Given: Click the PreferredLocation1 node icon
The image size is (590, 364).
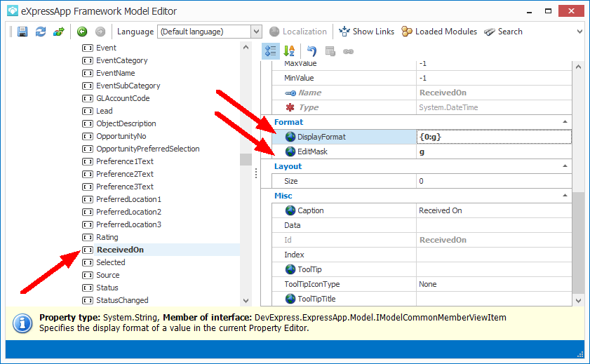Looking at the screenshot, I should [88, 199].
